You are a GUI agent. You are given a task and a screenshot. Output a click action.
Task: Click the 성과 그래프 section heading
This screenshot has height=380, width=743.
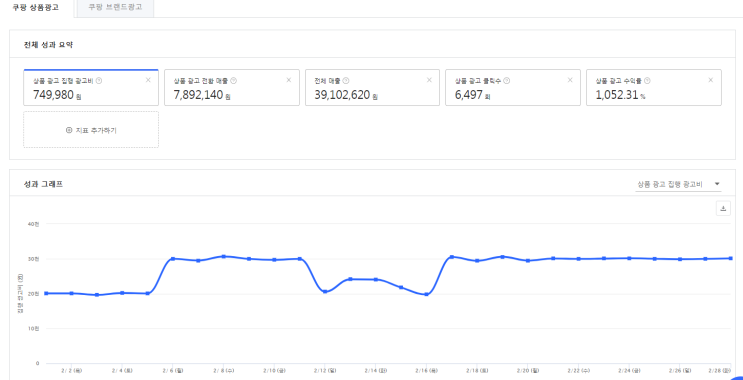(x=43, y=184)
